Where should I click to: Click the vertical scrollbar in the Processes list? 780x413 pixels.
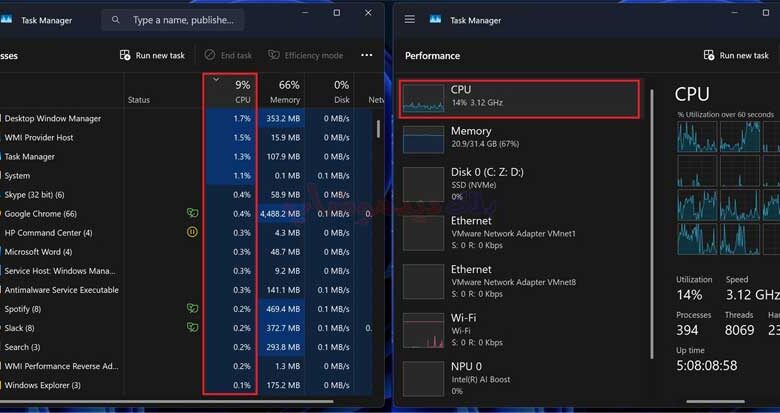(x=379, y=129)
